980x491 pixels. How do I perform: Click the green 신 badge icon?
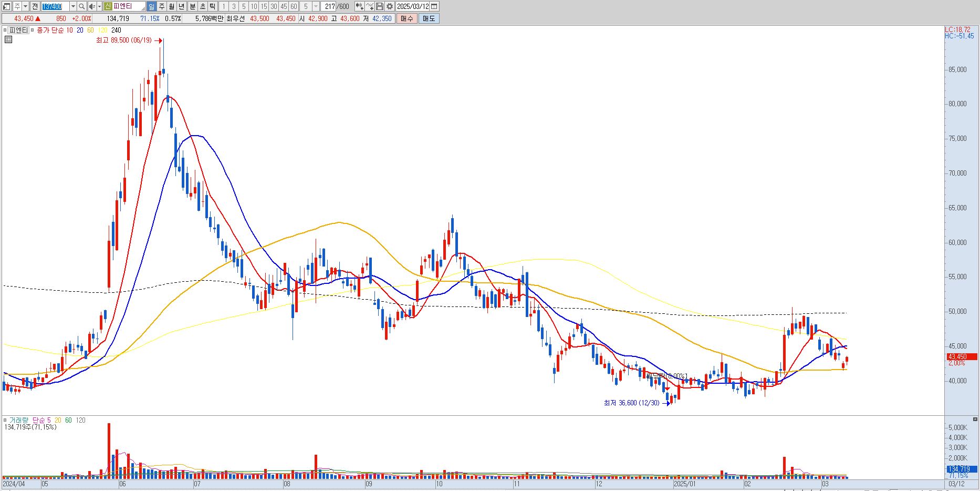(x=108, y=6)
